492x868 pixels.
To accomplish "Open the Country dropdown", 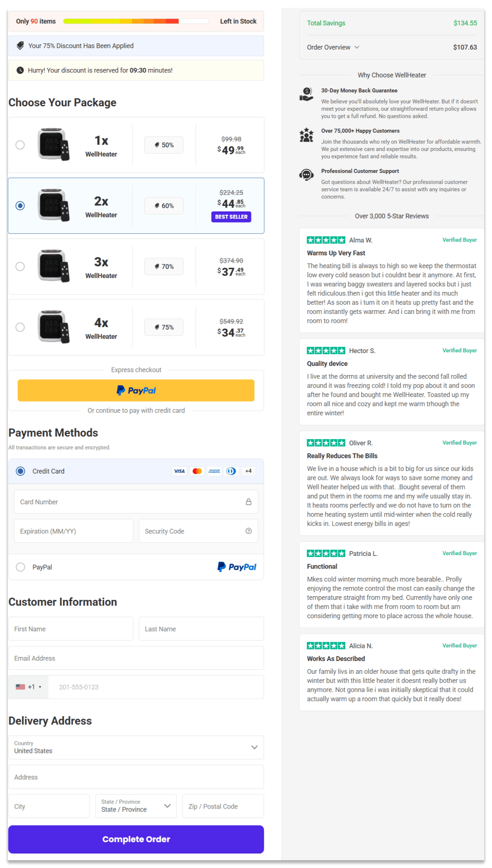I will point(136,747).
